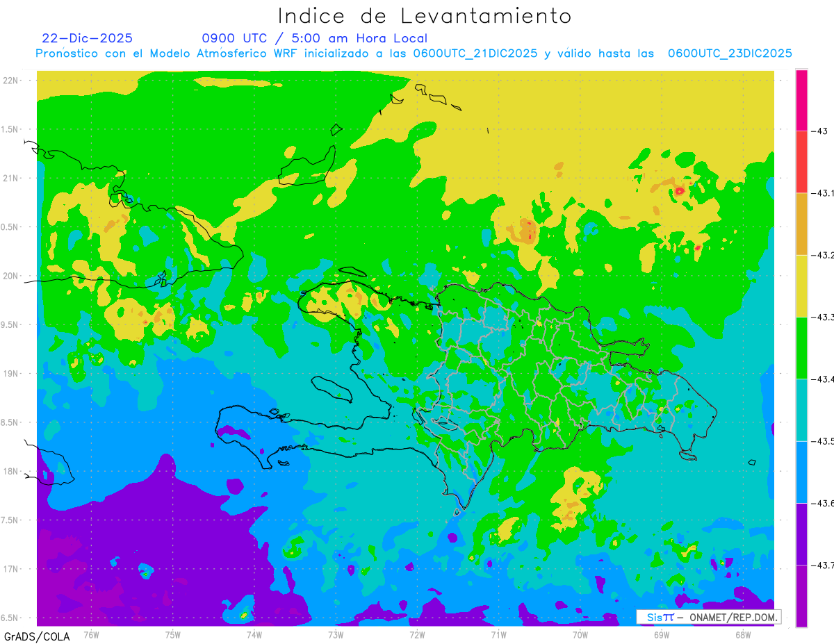The image size is (834, 644).
Task: Click the legend value "-43.6"
Action: [x=822, y=503]
